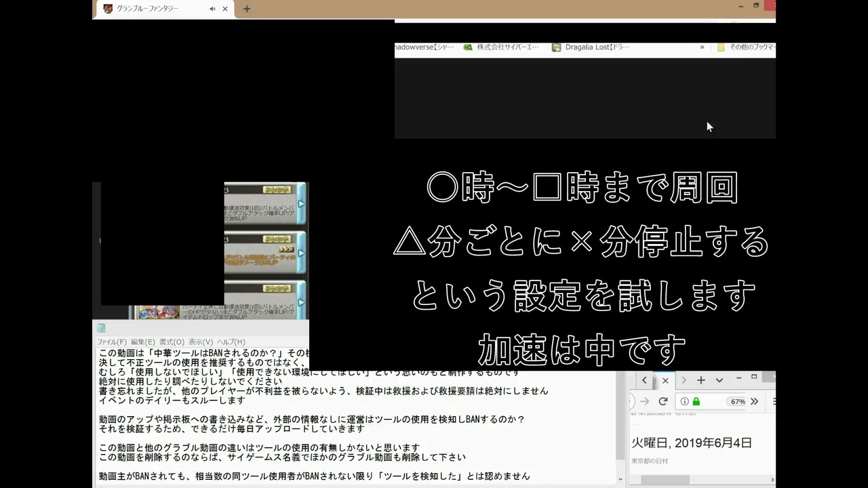Click the second フレンド badge in summon list

point(276,239)
